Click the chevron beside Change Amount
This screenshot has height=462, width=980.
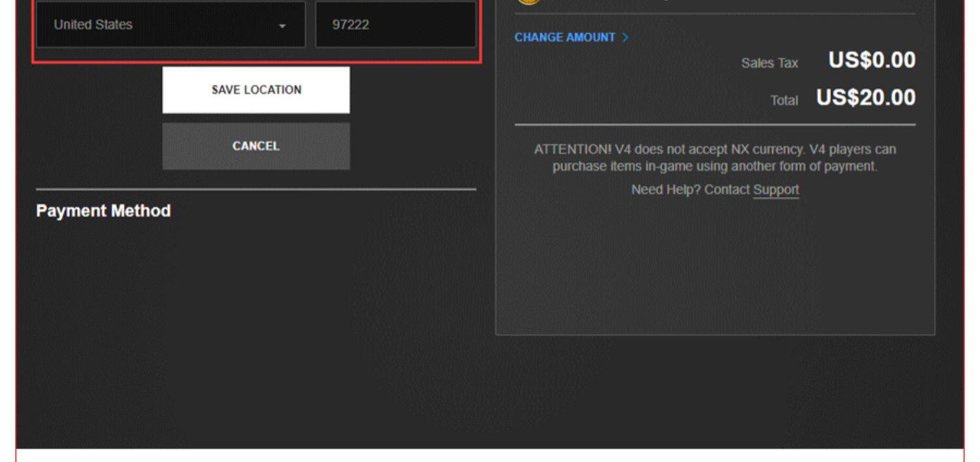pyautogui.click(x=625, y=37)
